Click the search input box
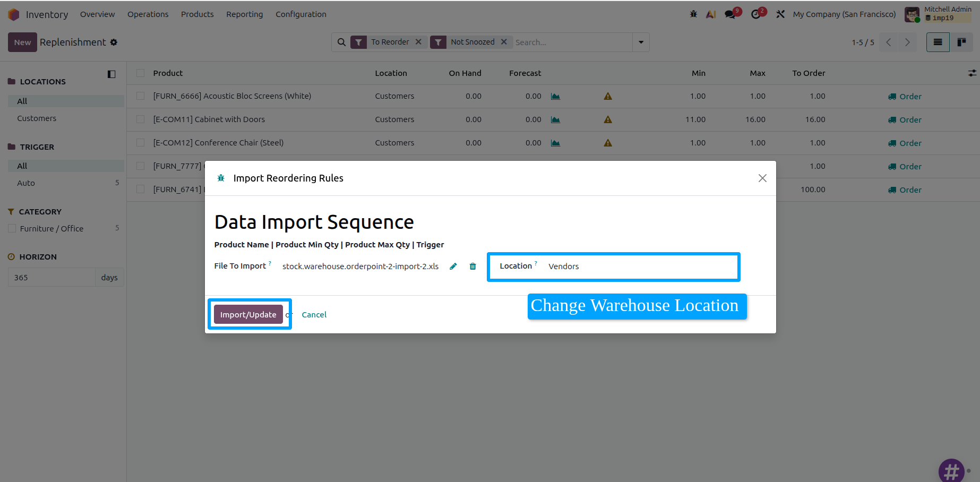 572,42
